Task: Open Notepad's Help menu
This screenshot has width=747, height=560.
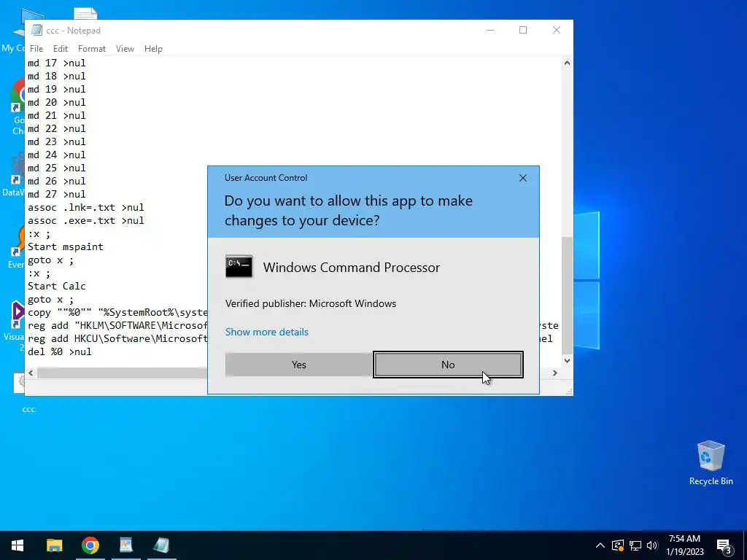Action: [x=153, y=49]
